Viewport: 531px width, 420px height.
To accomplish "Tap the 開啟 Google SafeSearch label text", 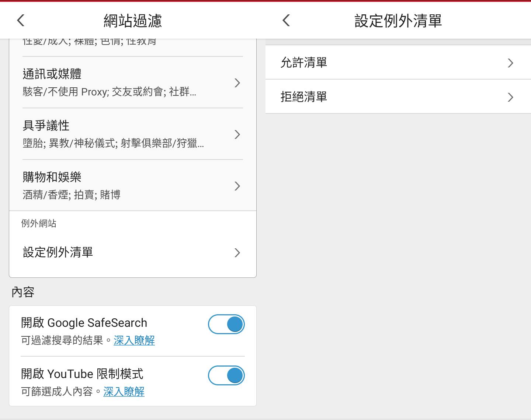I will (84, 323).
